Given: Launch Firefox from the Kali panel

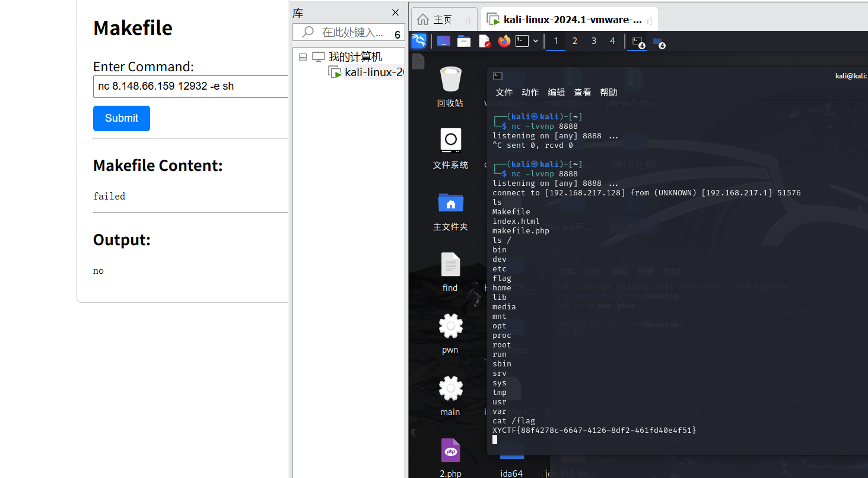Looking at the screenshot, I should coord(504,41).
